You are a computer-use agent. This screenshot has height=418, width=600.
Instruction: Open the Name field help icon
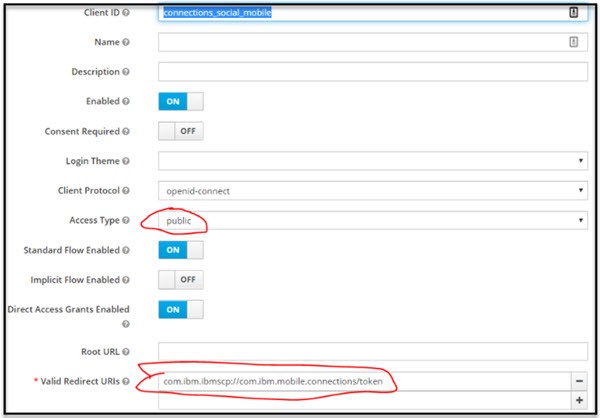click(126, 42)
